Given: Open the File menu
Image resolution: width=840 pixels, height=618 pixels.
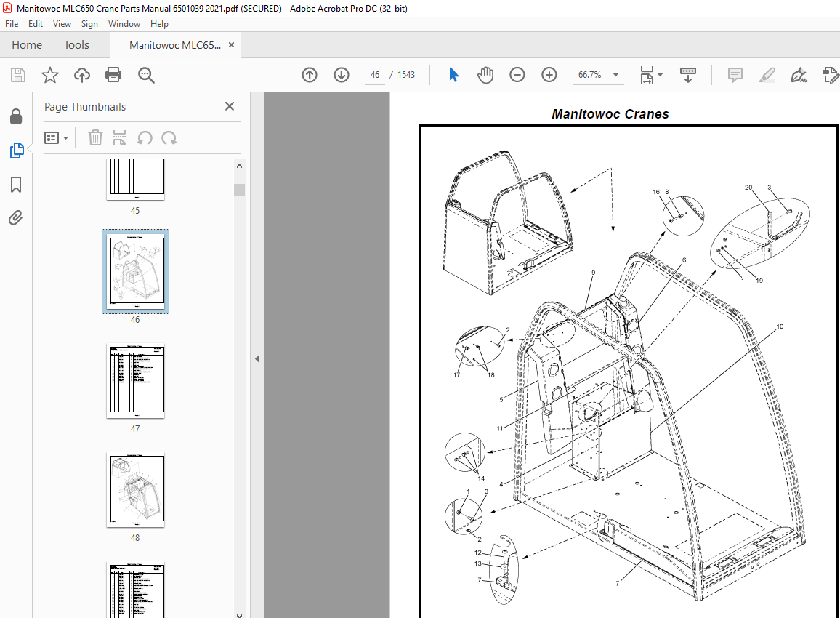Looking at the screenshot, I should [11, 23].
